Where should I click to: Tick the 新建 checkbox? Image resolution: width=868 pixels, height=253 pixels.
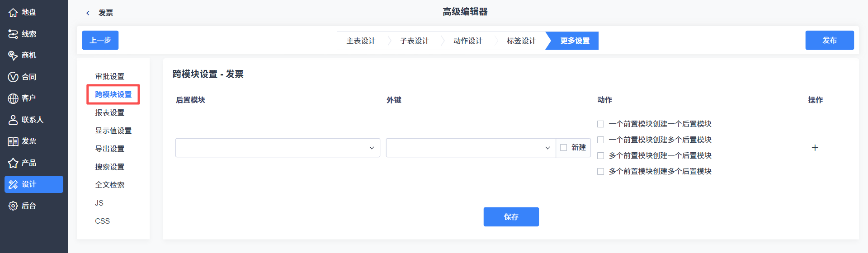click(563, 148)
